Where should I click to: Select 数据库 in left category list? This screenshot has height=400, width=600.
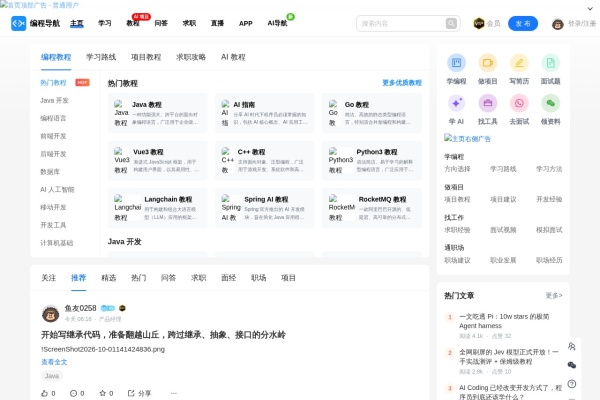(x=50, y=171)
